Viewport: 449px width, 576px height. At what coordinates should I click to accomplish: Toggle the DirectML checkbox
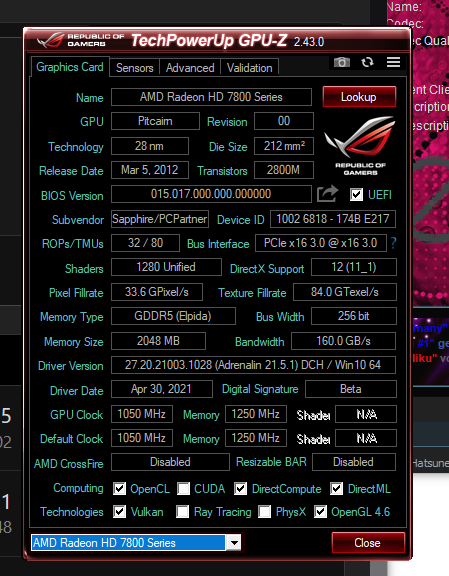(x=336, y=489)
